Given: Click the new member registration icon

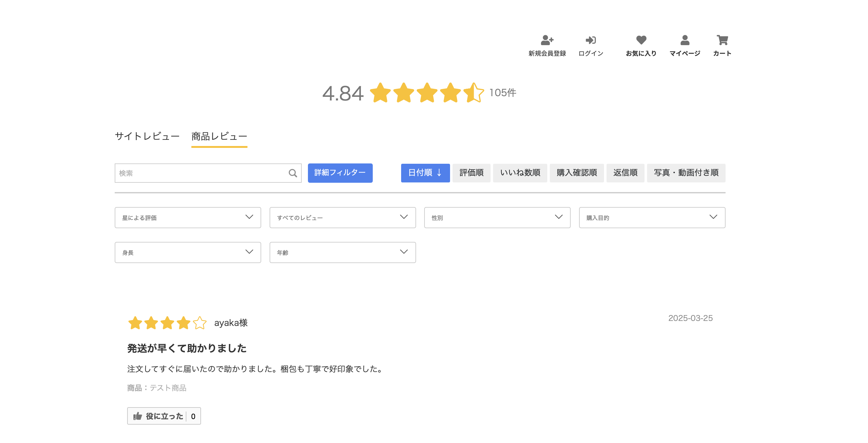Looking at the screenshot, I should pyautogui.click(x=547, y=40).
